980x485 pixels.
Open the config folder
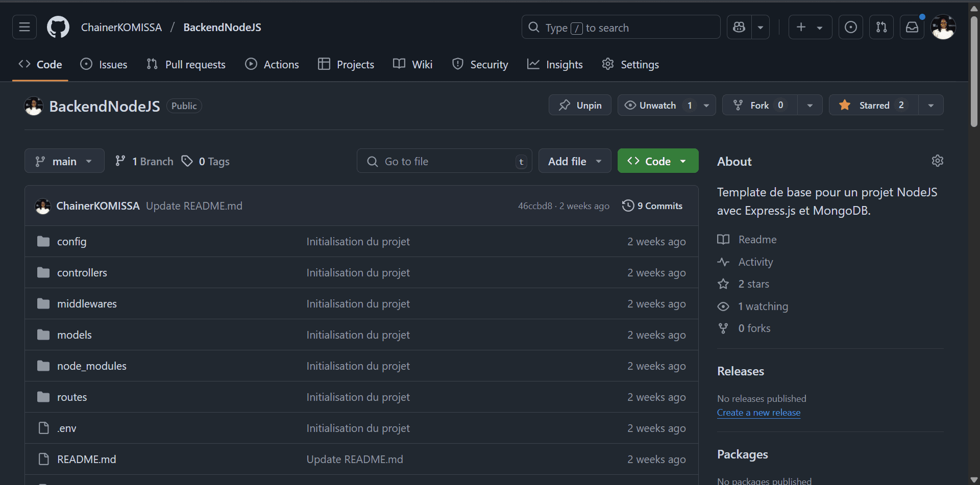click(x=71, y=241)
